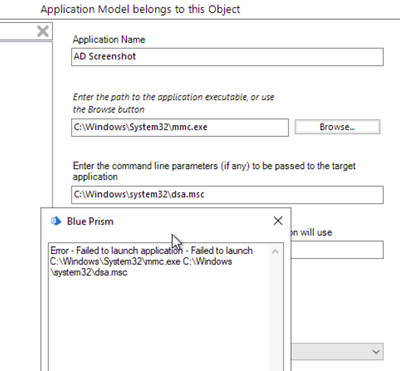Click the input field behind the dialog
This screenshot has width=400, height=371.
click(x=337, y=250)
